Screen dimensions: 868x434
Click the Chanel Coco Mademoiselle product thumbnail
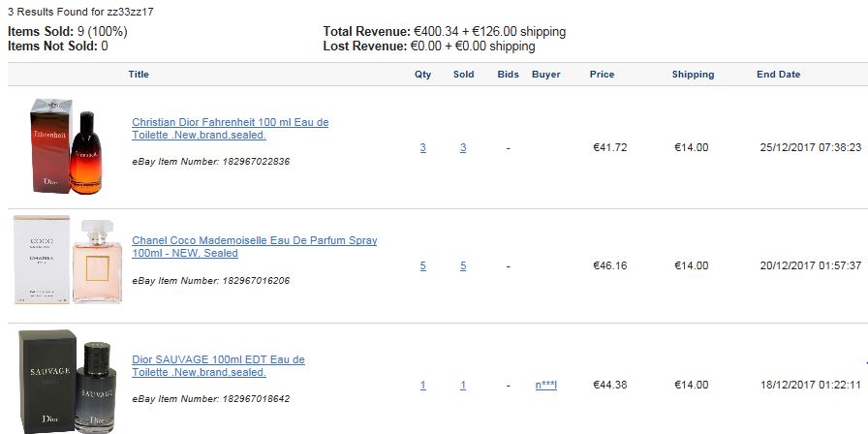pyautogui.click(x=68, y=260)
